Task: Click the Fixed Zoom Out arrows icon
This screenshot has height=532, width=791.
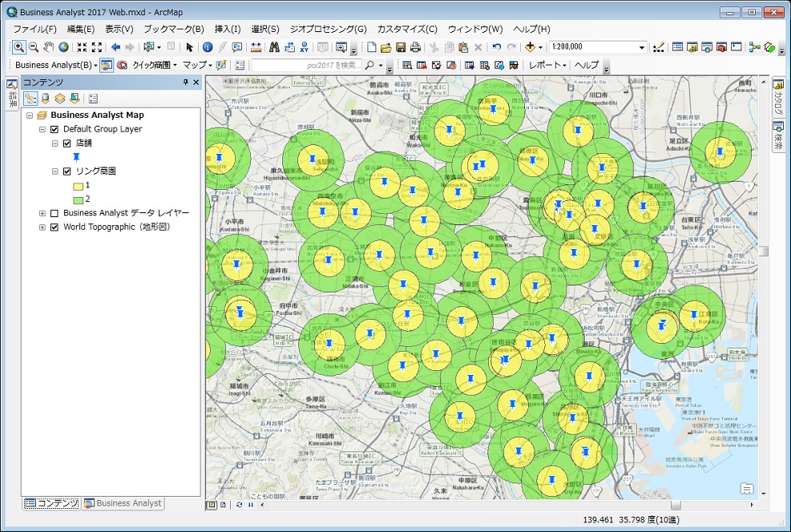Action: (x=96, y=47)
